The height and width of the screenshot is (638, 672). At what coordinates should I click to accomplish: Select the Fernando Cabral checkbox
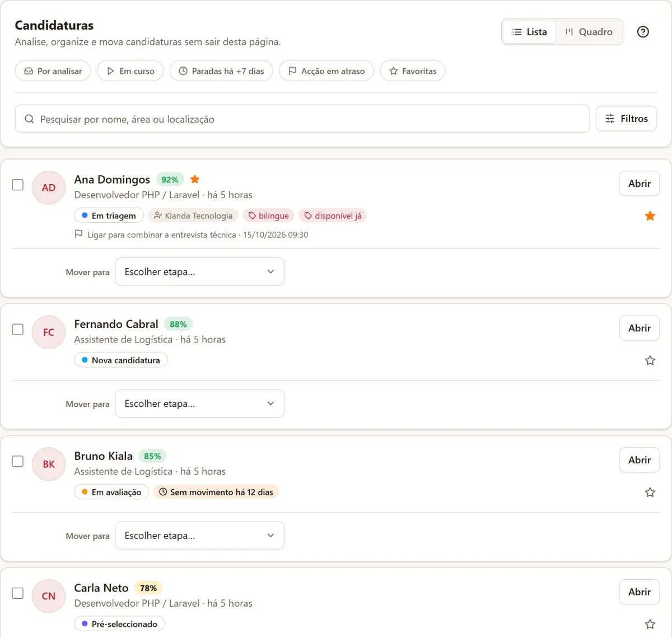click(x=18, y=329)
